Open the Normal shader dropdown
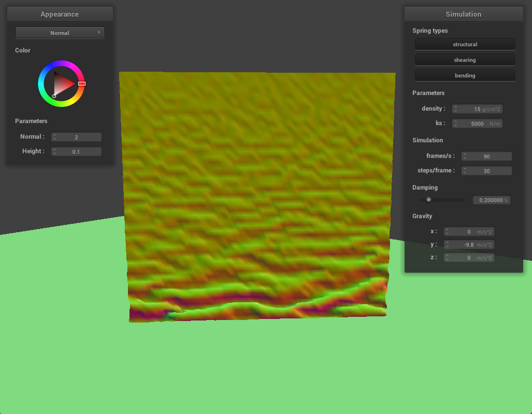Image resolution: width=532 pixels, height=414 pixels. tap(60, 33)
